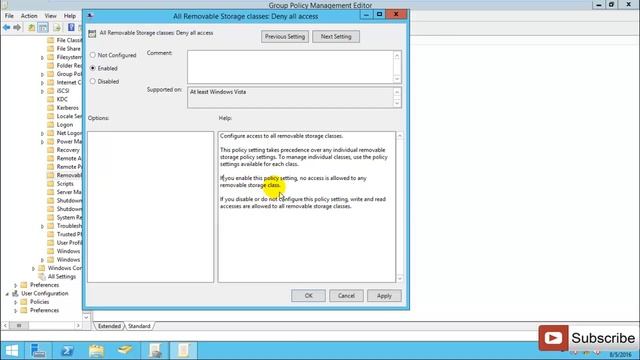Open Server Manager from the taskbar
This screenshot has height=360, width=640.
pos(38,351)
